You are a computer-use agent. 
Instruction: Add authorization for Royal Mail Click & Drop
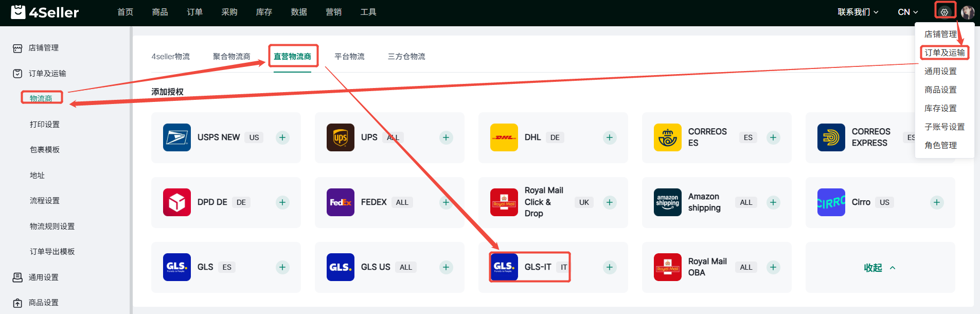tap(610, 202)
